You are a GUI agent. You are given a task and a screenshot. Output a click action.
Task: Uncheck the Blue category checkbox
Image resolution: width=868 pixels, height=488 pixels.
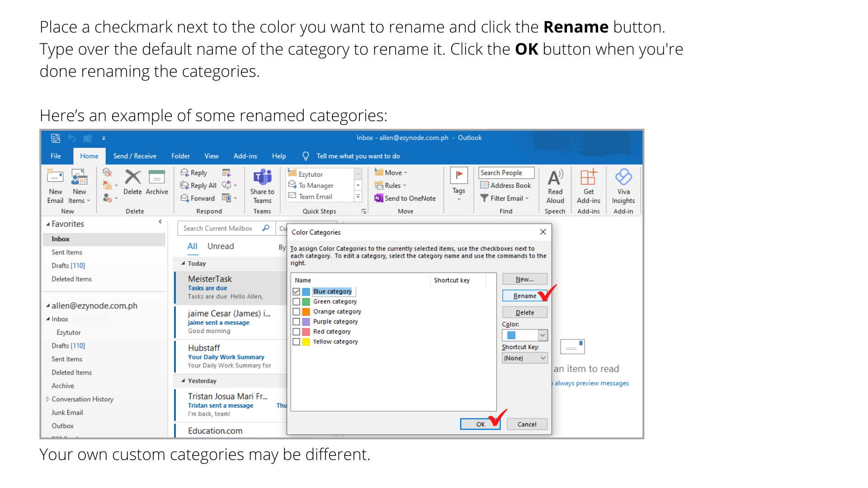[x=297, y=291]
